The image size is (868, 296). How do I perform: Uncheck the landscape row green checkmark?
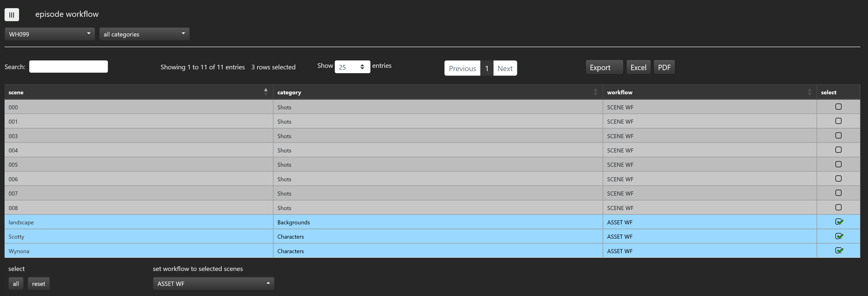(839, 222)
